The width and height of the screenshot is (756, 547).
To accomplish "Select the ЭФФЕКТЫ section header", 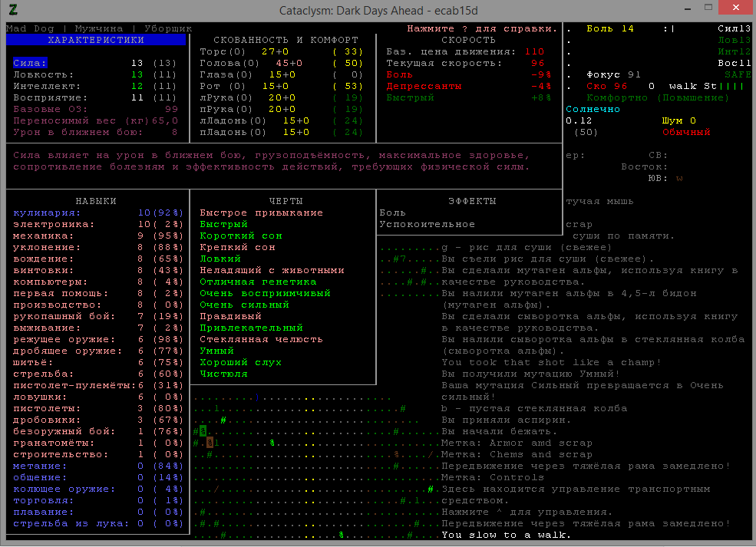I will pos(472,201).
